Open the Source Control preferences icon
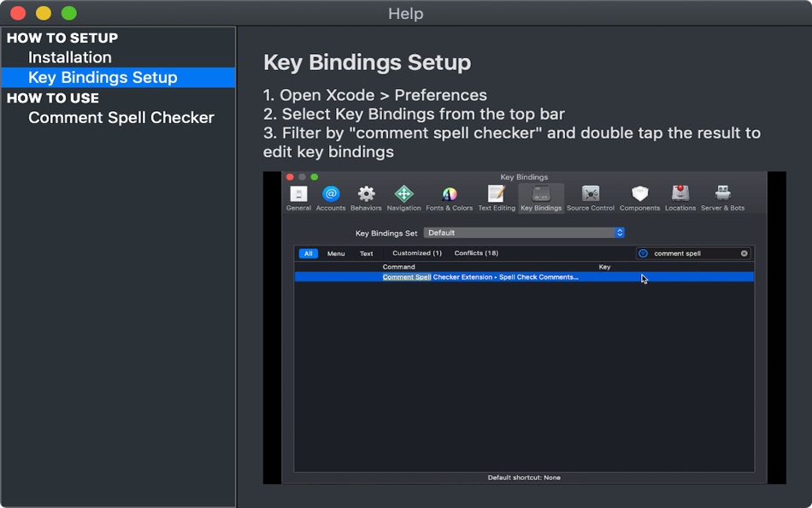 591,198
